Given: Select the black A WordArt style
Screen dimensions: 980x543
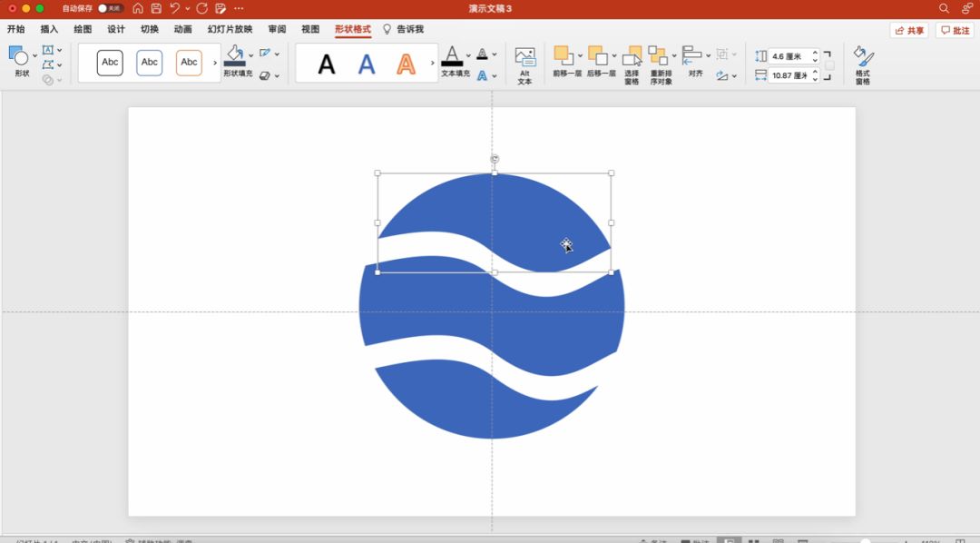Looking at the screenshot, I should tap(327, 64).
